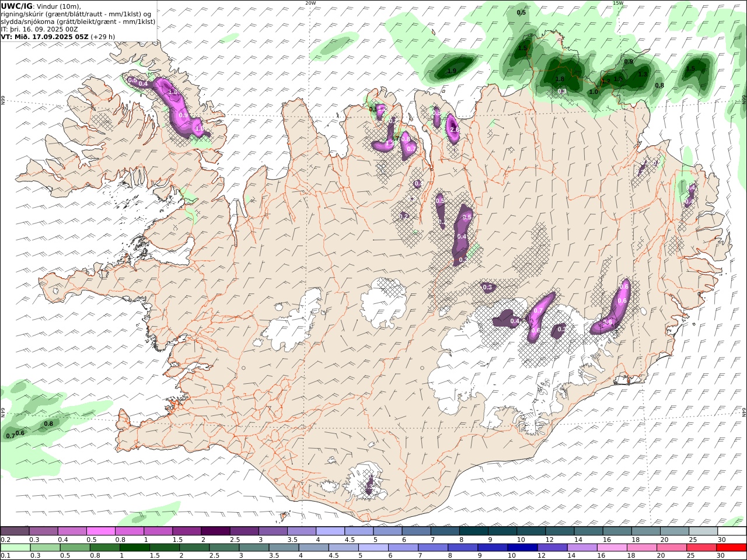
Task: Click the '0.9' snow value over the Westfjords
Action: point(183,116)
